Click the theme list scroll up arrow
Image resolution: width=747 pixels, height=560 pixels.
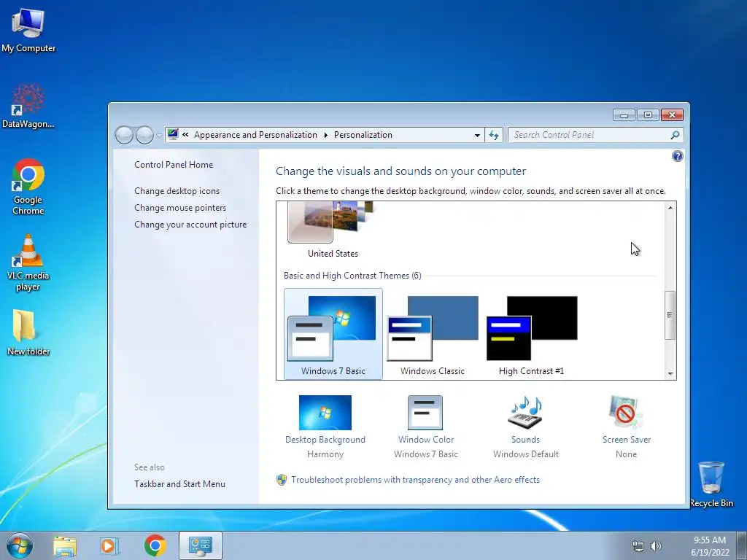[x=670, y=208]
